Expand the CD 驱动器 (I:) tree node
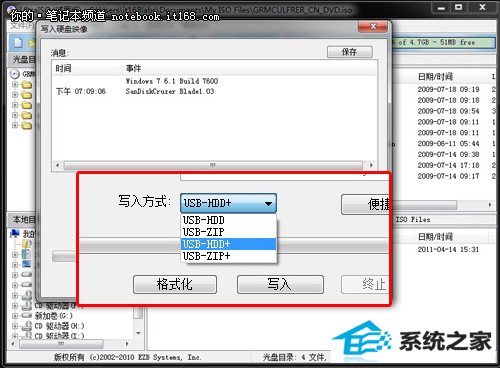 tap(15, 335)
